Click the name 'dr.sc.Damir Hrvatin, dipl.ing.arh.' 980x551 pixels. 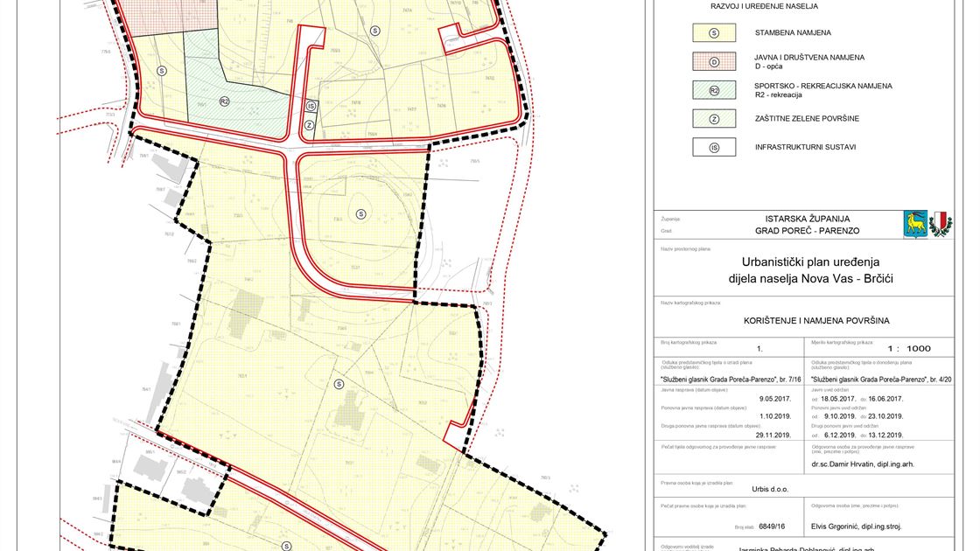pos(863,464)
